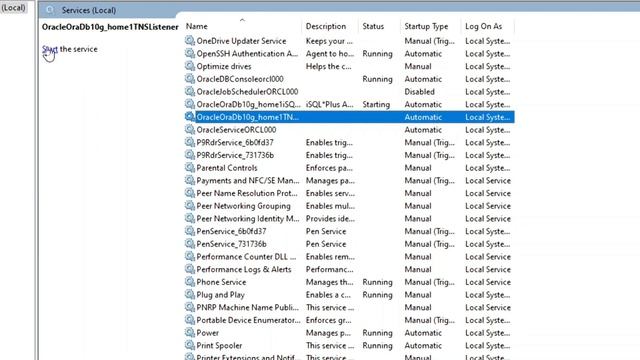Click the gear icon of PNRP Machine Name Publication
This screenshot has width=640, height=360.
pos(189,307)
